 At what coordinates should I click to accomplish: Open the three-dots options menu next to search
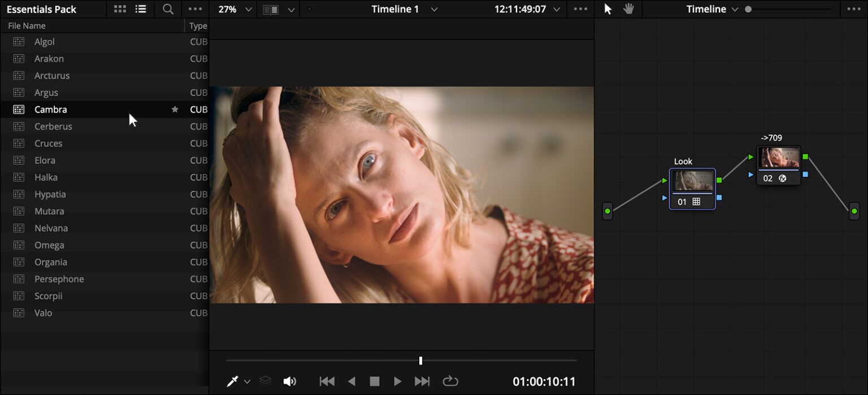[x=196, y=9]
